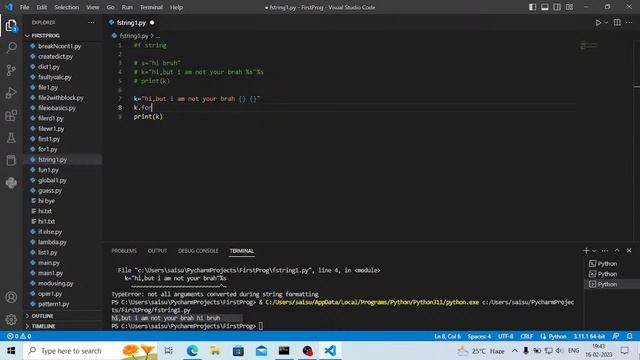The width and height of the screenshot is (640, 360).
Task: Change encoding via UTF-8 status item
Action: [x=505, y=336]
